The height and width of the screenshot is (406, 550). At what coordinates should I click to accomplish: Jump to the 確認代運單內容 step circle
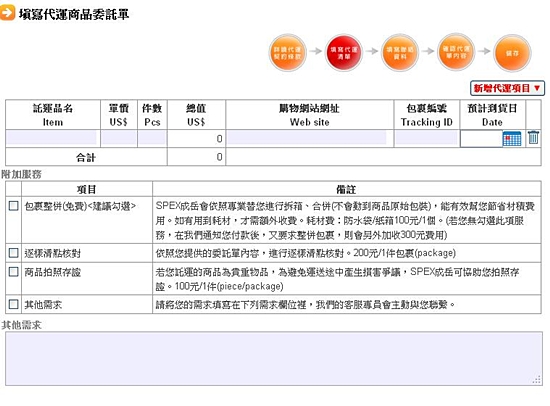click(x=456, y=52)
